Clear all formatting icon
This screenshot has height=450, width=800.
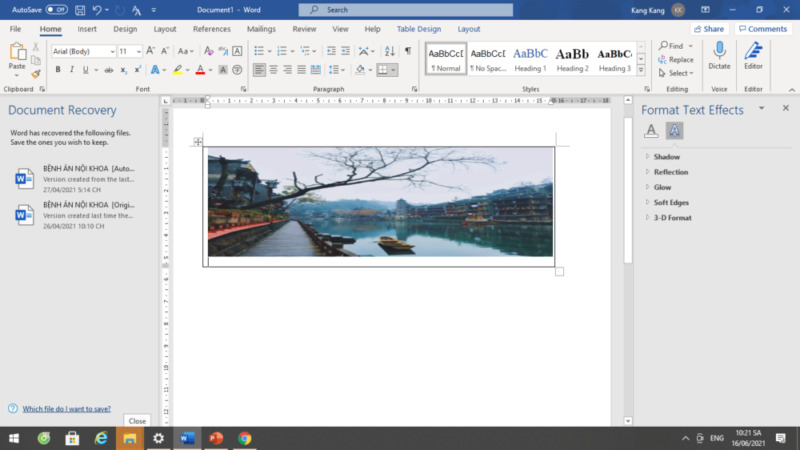coord(208,51)
